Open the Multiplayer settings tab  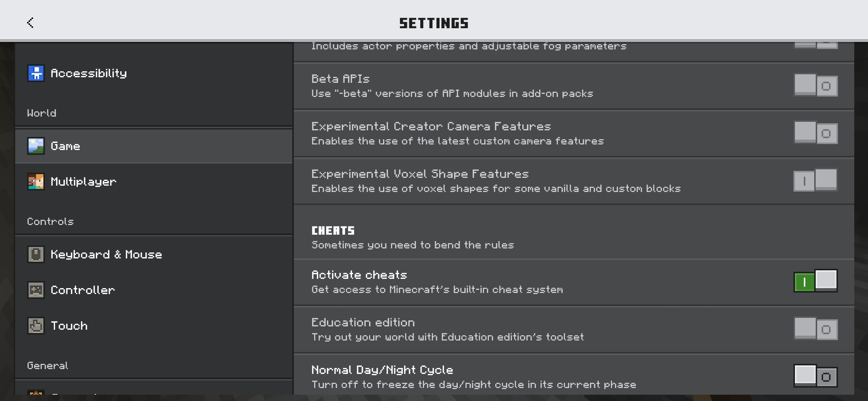click(x=83, y=182)
